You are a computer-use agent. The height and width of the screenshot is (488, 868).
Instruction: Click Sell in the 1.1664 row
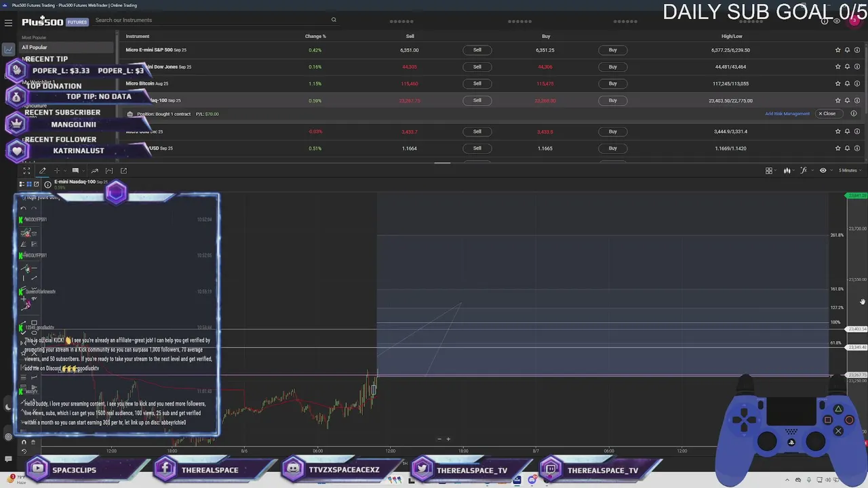pyautogui.click(x=477, y=148)
